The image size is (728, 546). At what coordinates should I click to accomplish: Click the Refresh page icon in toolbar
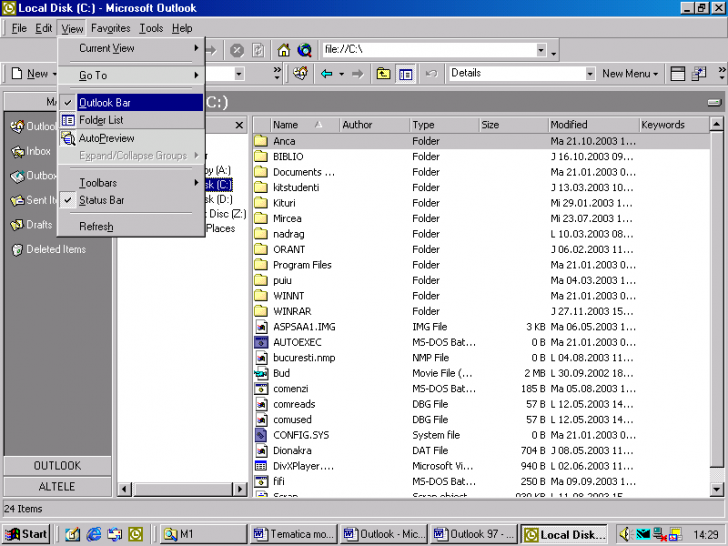[258, 50]
